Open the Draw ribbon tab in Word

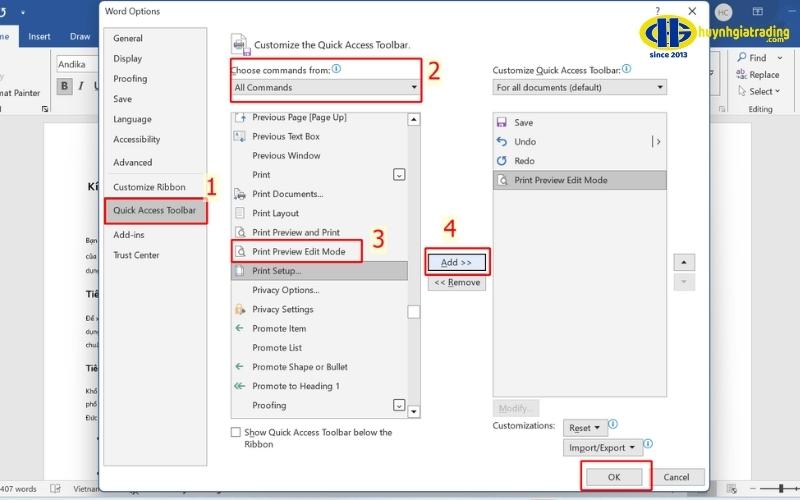tap(80, 37)
